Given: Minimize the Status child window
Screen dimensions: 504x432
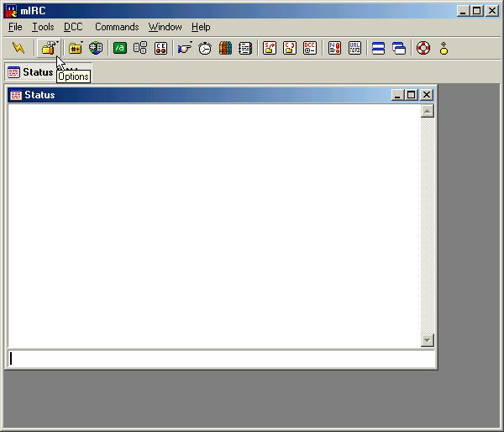Looking at the screenshot, I should tap(397, 95).
